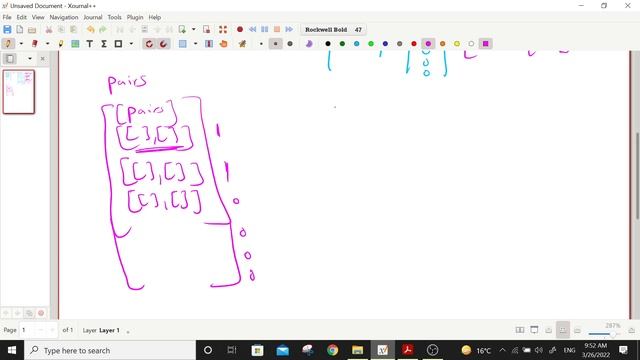Toggle presentation mode

534,330
